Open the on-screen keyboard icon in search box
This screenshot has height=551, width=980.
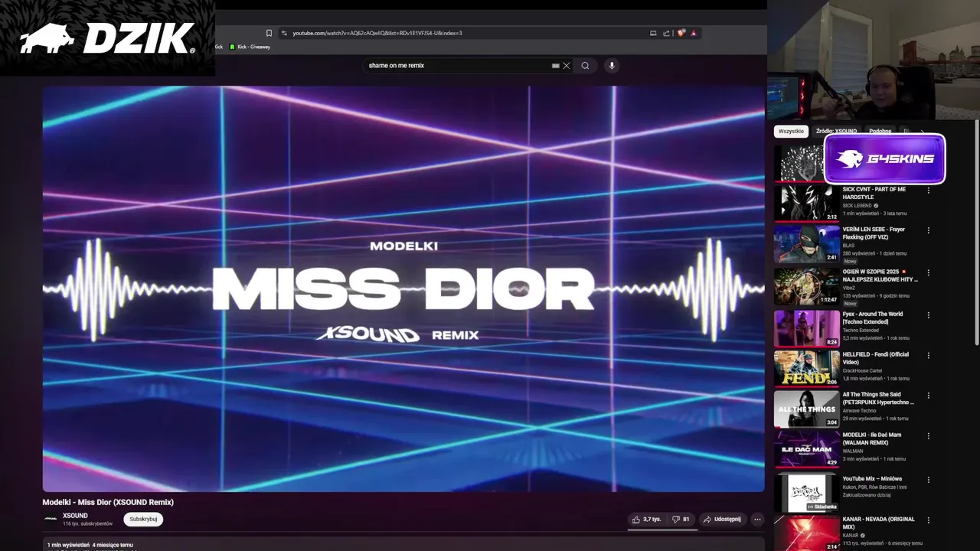tap(556, 66)
